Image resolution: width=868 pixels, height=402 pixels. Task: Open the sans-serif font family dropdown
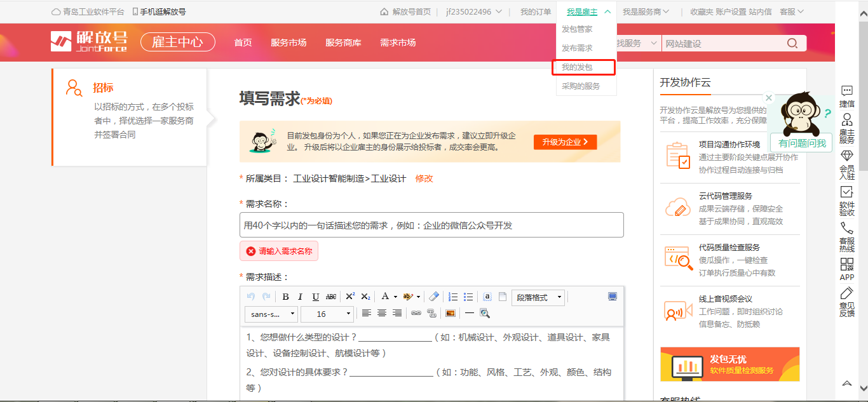271,314
